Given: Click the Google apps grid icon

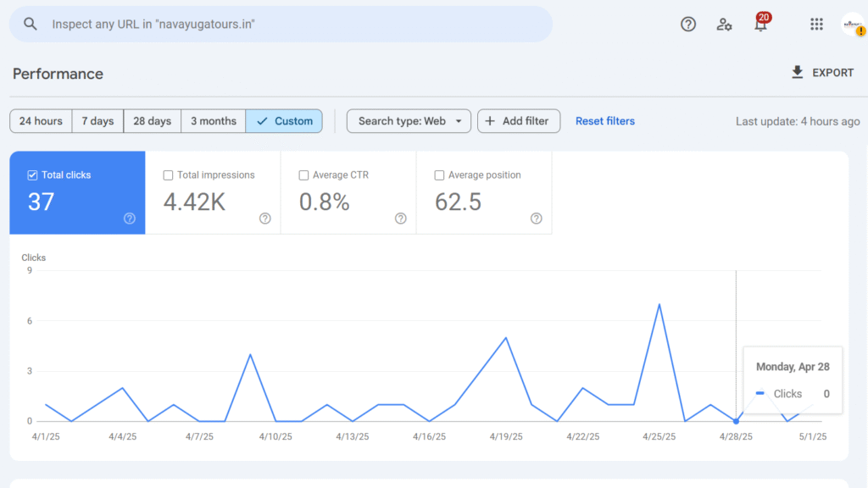Looking at the screenshot, I should click(816, 24).
